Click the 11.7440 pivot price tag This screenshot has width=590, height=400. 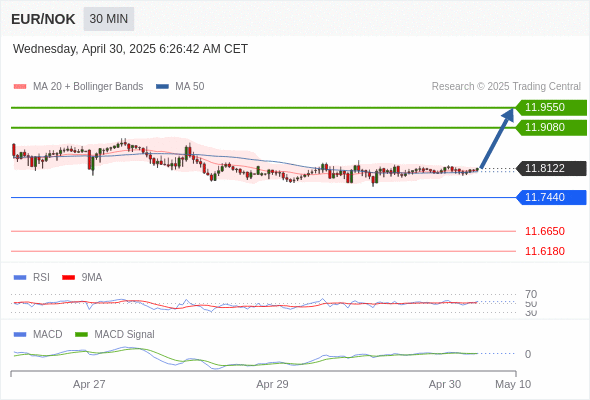551,197
